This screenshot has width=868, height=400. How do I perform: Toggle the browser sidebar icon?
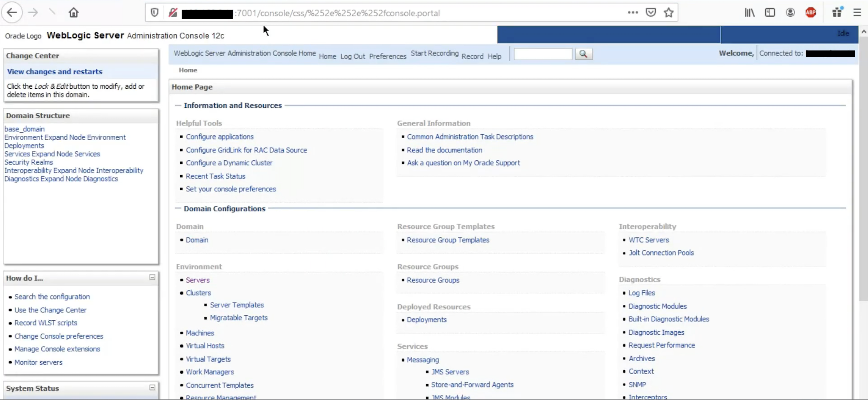[x=770, y=13]
